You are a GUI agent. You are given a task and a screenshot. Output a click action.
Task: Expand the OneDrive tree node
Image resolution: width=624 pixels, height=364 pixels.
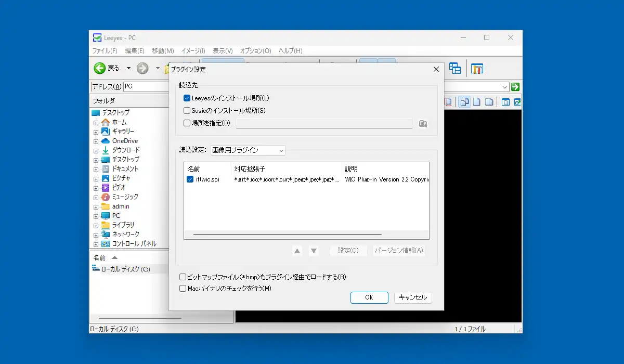click(96, 141)
